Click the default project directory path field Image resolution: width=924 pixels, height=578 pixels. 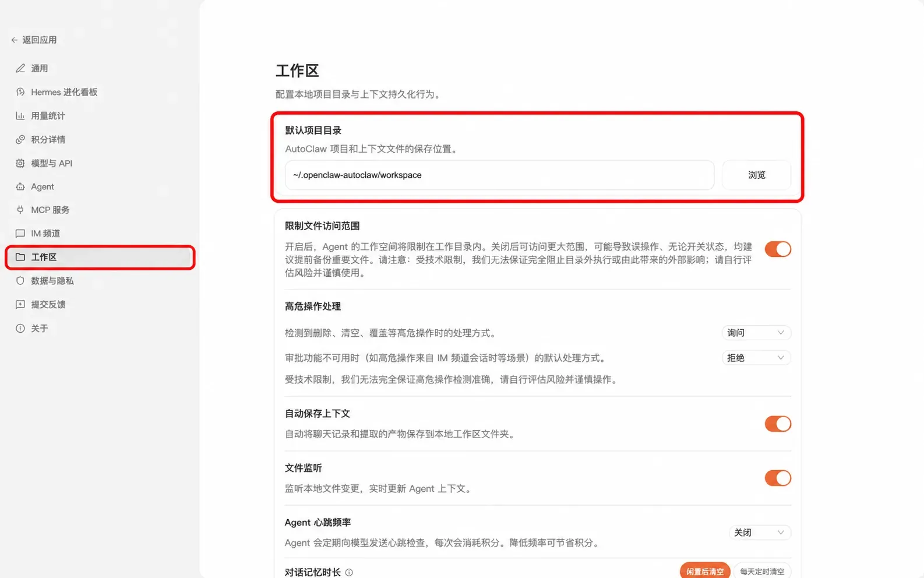(499, 175)
